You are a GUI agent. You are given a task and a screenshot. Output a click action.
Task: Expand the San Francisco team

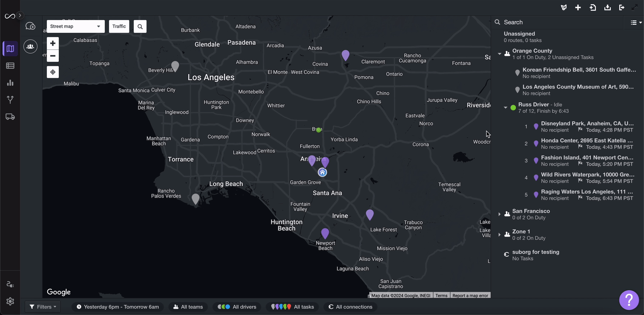pos(500,214)
